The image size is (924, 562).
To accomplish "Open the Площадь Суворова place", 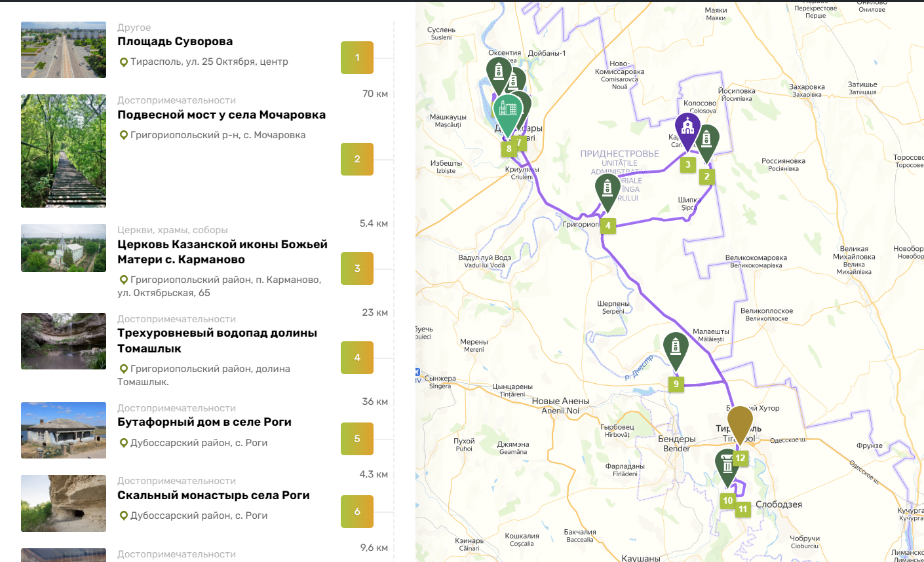I will pos(175,41).
